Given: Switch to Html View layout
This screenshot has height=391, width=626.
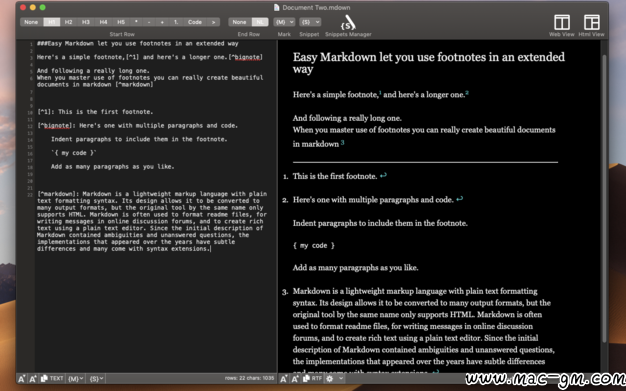Looking at the screenshot, I should pos(591,22).
